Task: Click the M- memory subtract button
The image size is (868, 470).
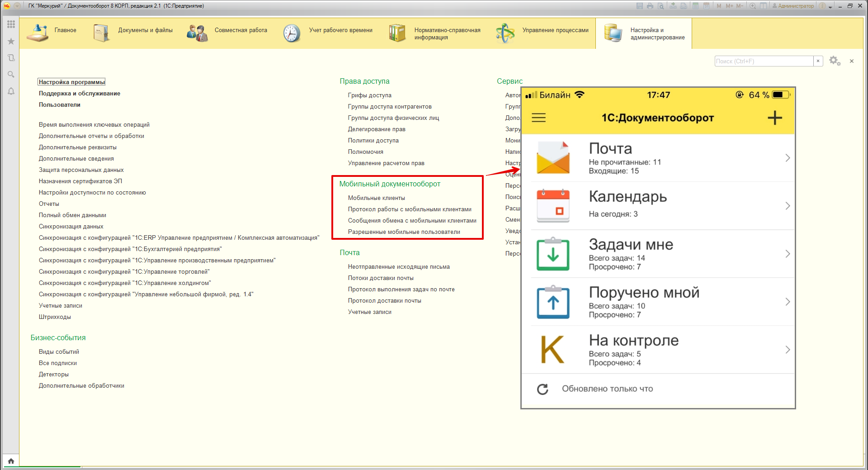Action: coord(740,6)
